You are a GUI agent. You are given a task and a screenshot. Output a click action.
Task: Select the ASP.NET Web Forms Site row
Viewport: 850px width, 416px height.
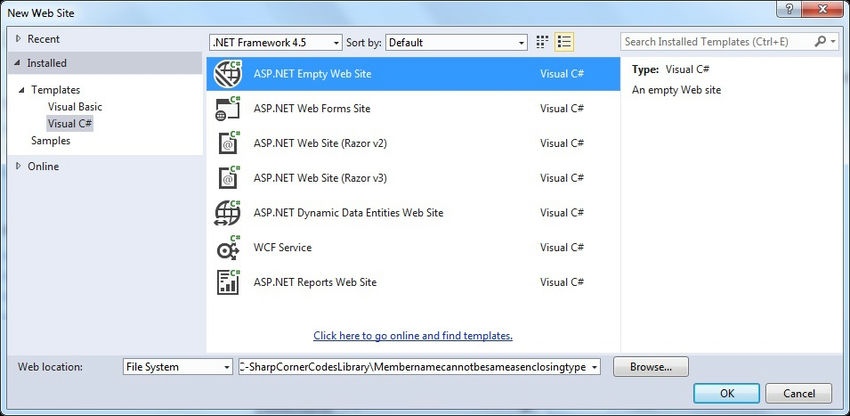click(413, 108)
